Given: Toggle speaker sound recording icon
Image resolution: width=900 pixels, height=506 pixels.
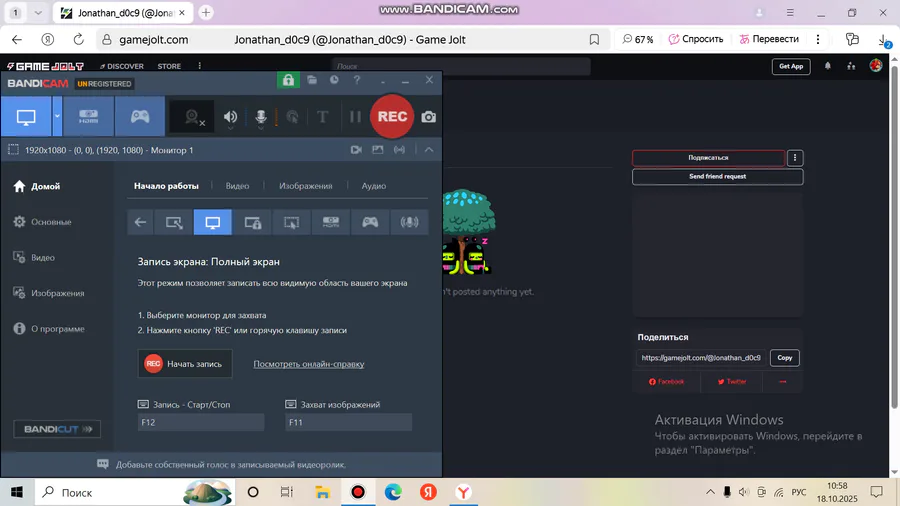Looking at the screenshot, I should tap(230, 117).
